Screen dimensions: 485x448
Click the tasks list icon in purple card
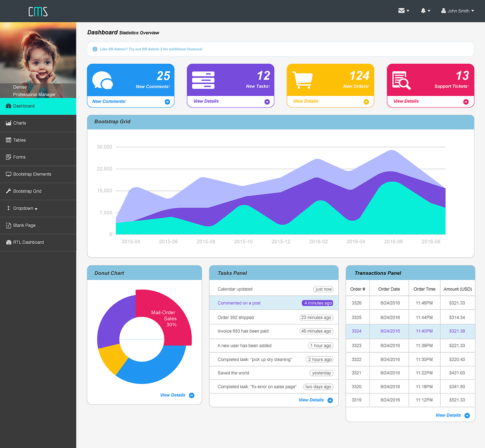pyautogui.click(x=203, y=80)
